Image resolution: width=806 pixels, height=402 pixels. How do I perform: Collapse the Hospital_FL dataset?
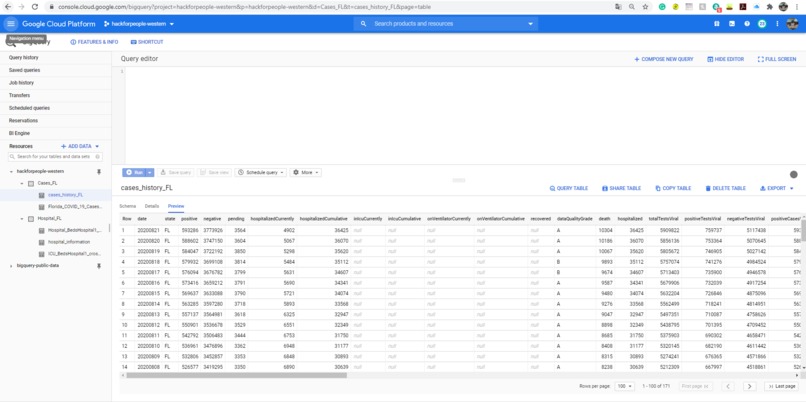[x=22, y=219]
